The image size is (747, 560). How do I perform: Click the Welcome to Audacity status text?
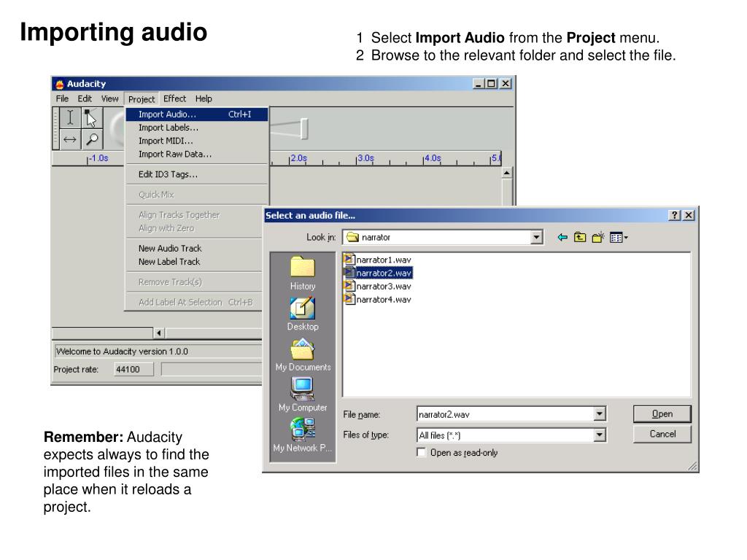pos(122,351)
